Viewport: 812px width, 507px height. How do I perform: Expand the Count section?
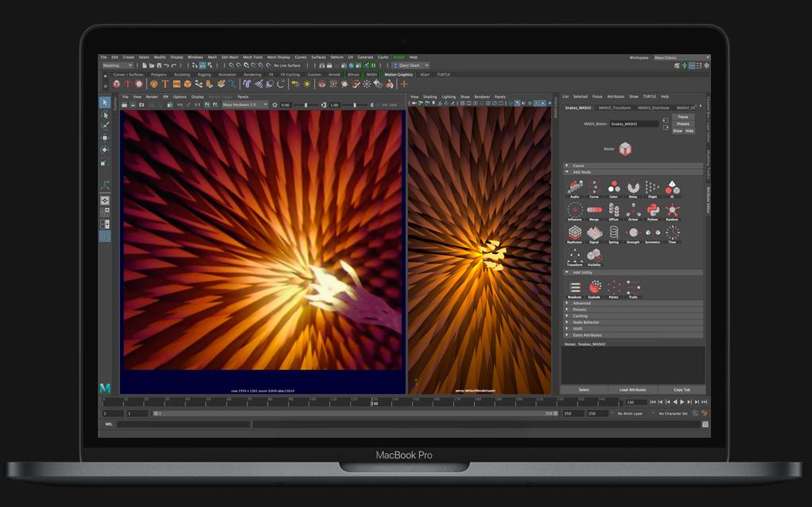(x=633, y=166)
